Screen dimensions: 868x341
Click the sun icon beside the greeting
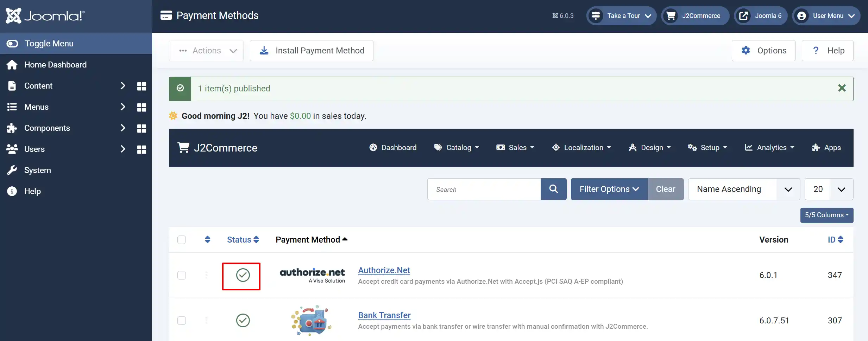pos(173,116)
